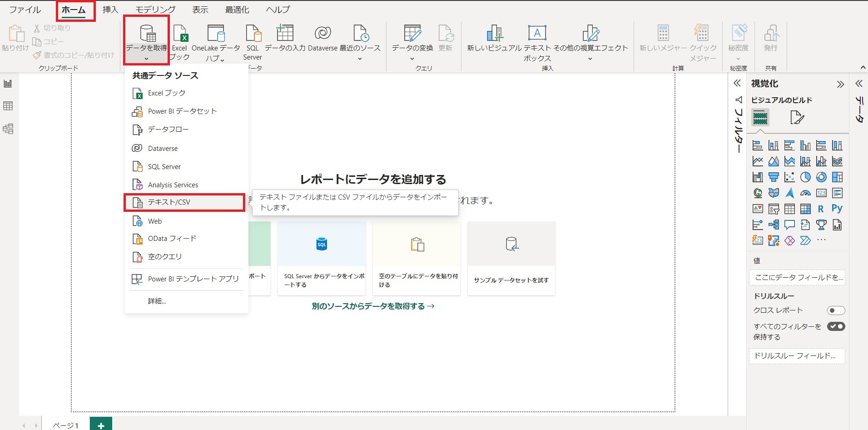Click the 空のテーブルにデータを貼り付ける card
This screenshot has width=868, height=430.
point(417,258)
